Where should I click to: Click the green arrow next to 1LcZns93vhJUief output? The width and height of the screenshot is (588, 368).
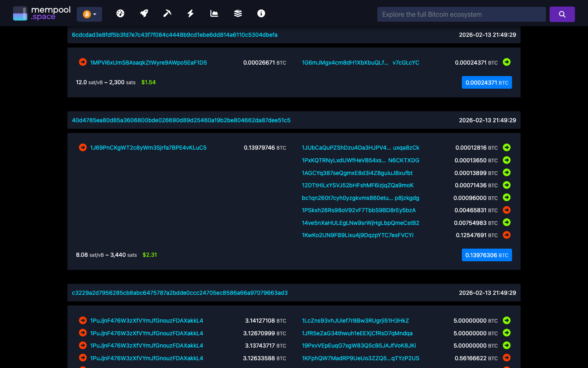[506, 321]
